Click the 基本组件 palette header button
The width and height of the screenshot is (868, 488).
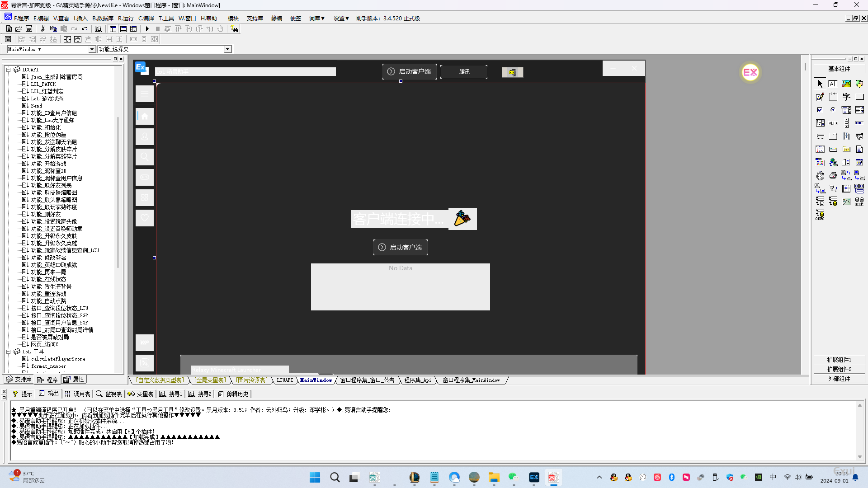pyautogui.click(x=839, y=69)
